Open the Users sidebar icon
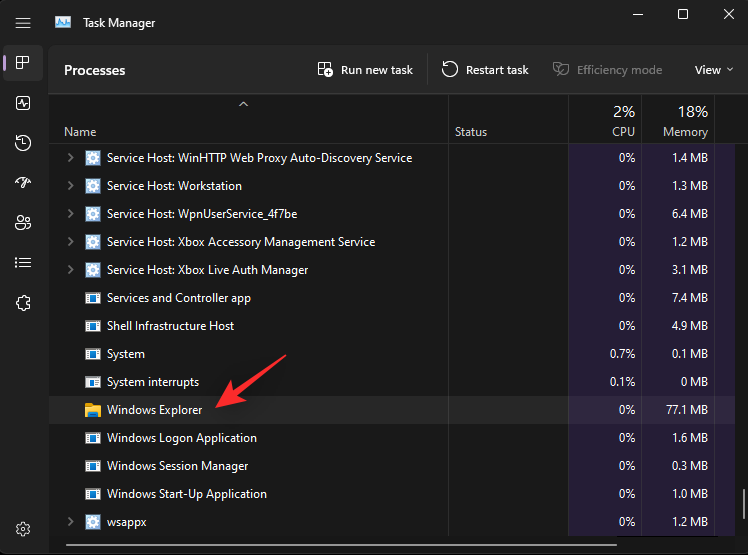The image size is (748, 555). (23, 222)
